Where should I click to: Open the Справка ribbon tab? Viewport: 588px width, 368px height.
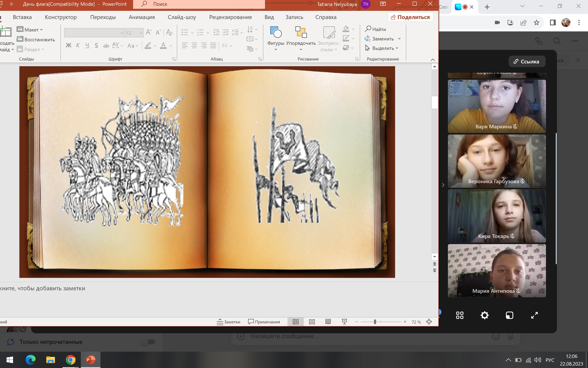point(326,17)
